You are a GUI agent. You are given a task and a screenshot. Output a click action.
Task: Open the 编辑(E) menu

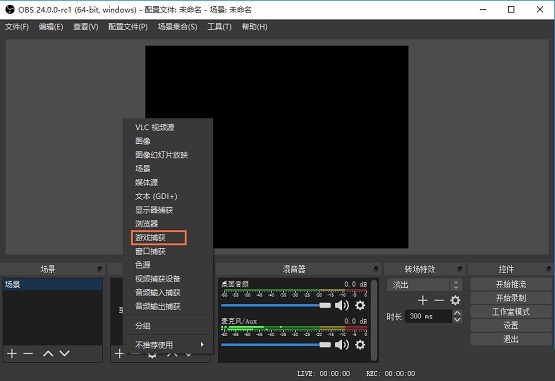click(x=51, y=27)
